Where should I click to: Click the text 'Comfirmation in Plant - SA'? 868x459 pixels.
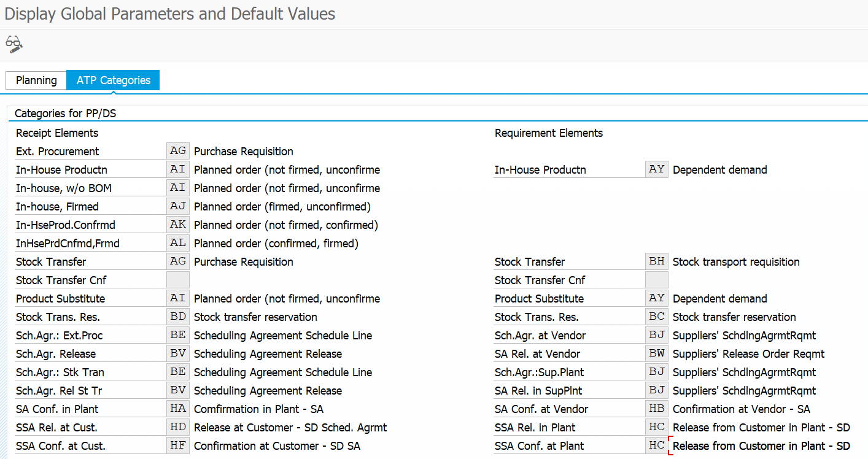[x=258, y=409]
